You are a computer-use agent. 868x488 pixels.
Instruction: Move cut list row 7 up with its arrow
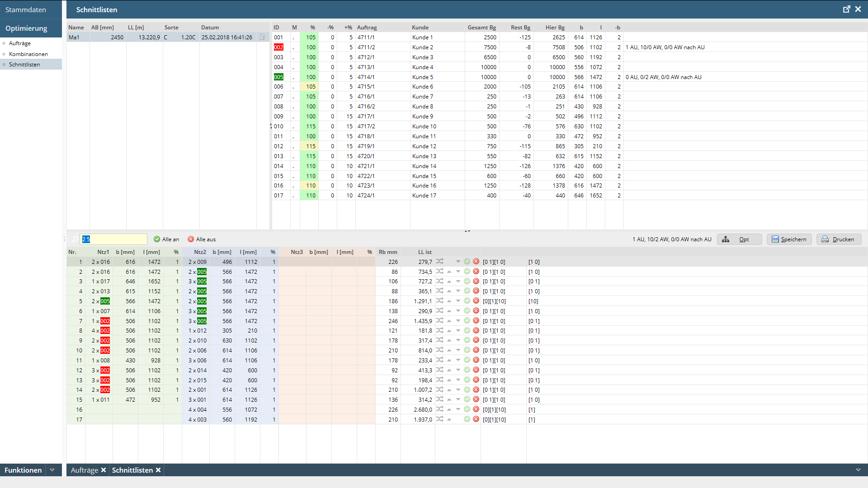point(449,321)
